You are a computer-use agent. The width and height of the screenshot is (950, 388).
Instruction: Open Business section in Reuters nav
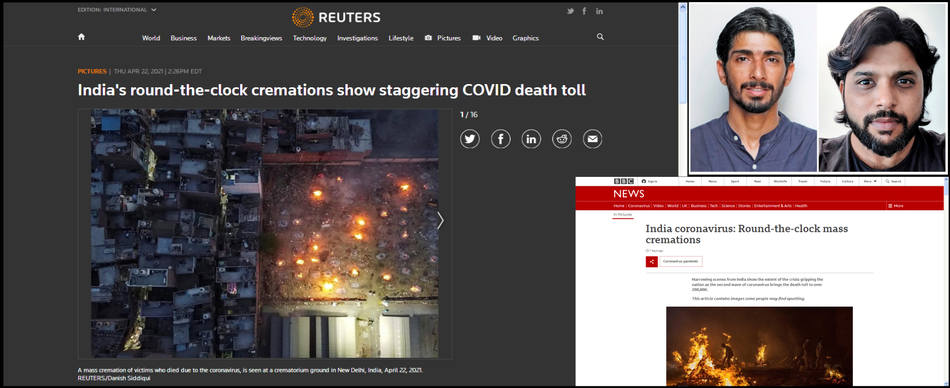(x=184, y=38)
